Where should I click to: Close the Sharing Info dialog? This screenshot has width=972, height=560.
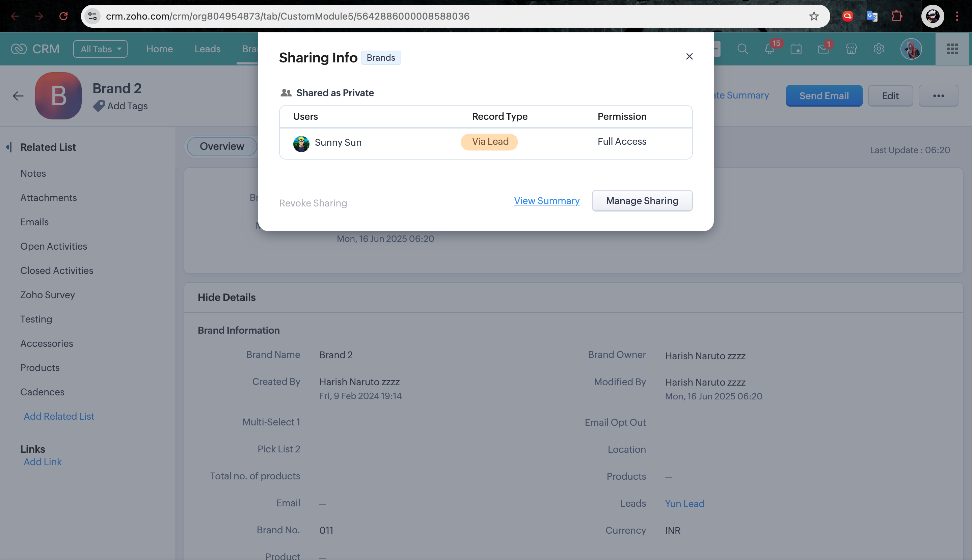click(689, 57)
